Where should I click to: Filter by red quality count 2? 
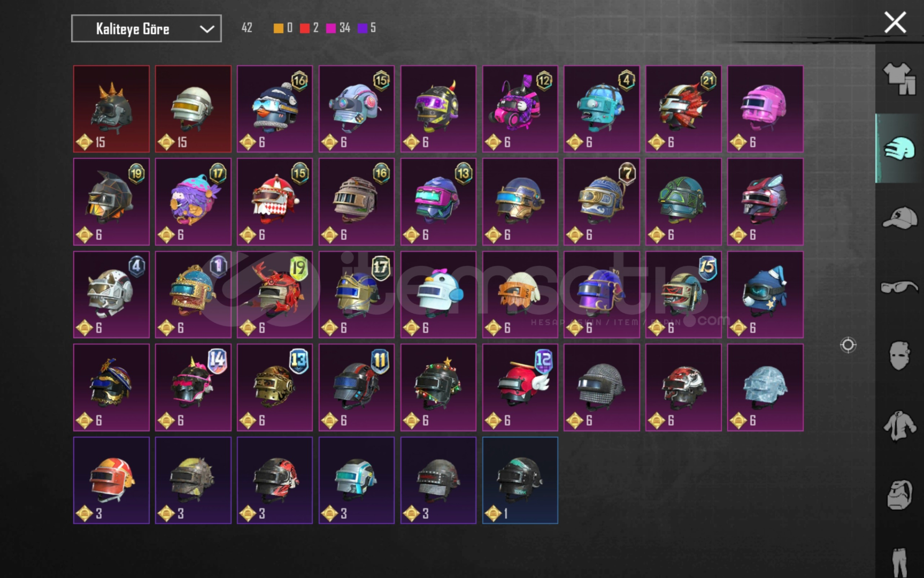[310, 28]
